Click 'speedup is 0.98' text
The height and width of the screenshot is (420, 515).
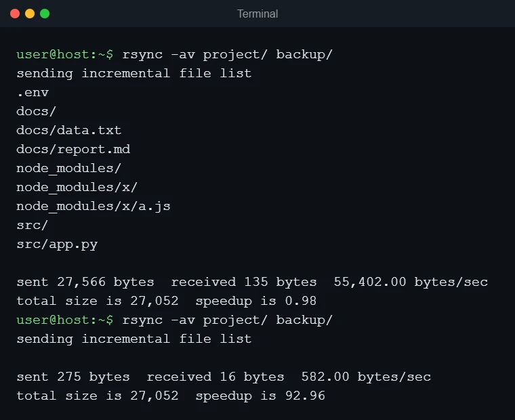coord(256,301)
